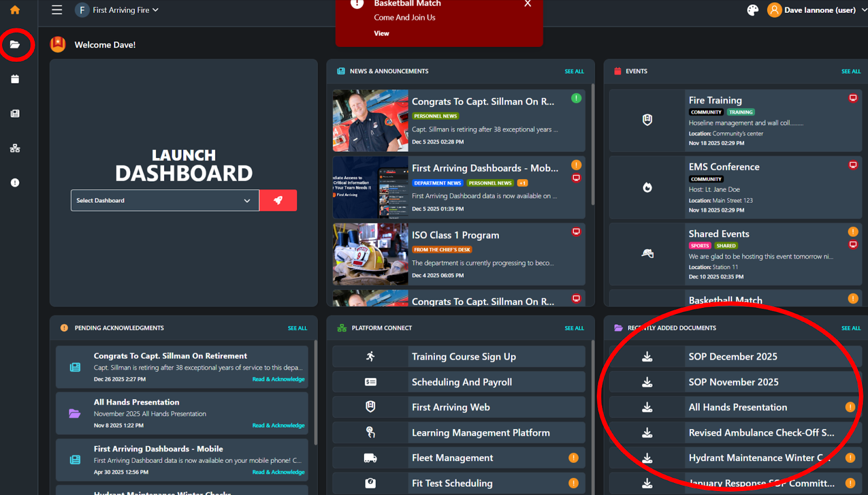See all Recently Added Documents
This screenshot has width=868, height=495.
pyautogui.click(x=851, y=328)
